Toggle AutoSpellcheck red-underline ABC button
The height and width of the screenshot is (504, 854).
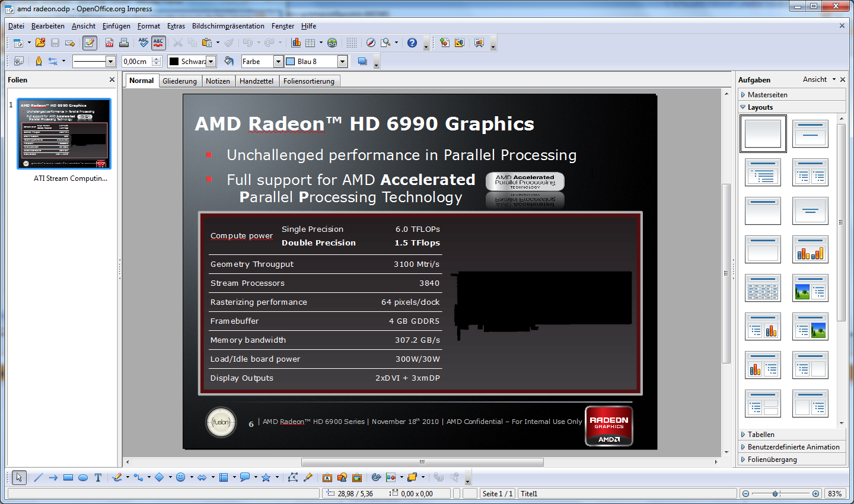[x=158, y=43]
